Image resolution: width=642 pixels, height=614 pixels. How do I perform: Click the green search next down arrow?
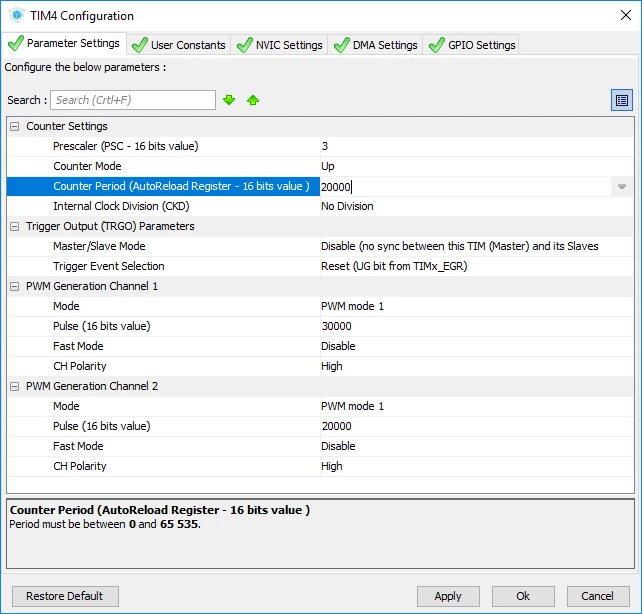point(229,100)
